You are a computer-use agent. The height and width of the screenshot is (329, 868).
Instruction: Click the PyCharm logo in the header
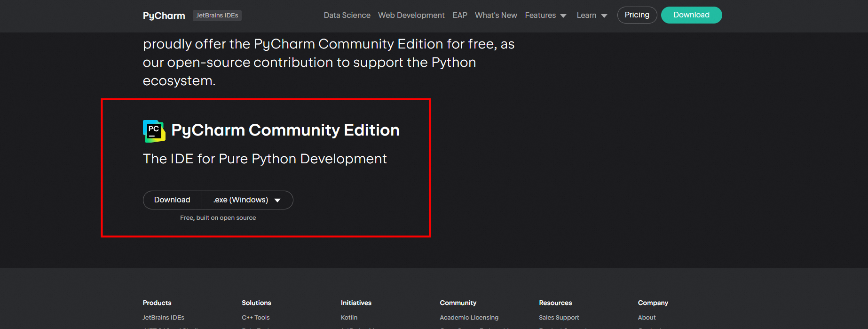tap(164, 16)
